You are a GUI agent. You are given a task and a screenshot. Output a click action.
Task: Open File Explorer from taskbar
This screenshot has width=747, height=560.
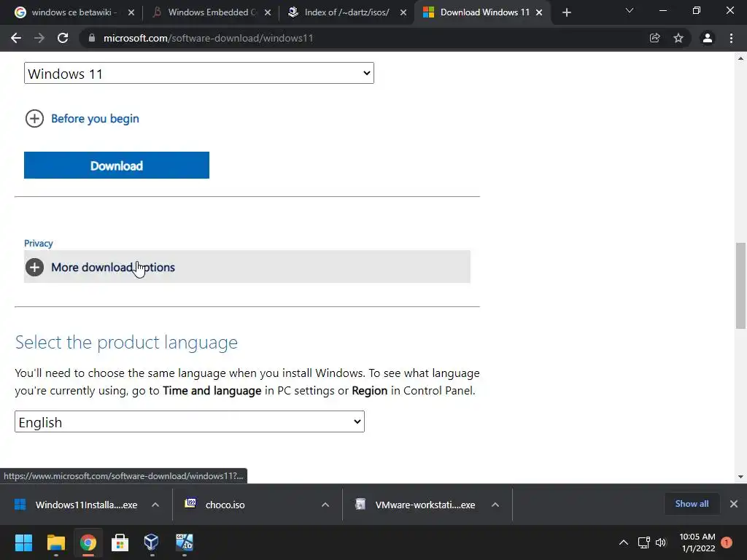[x=55, y=542]
